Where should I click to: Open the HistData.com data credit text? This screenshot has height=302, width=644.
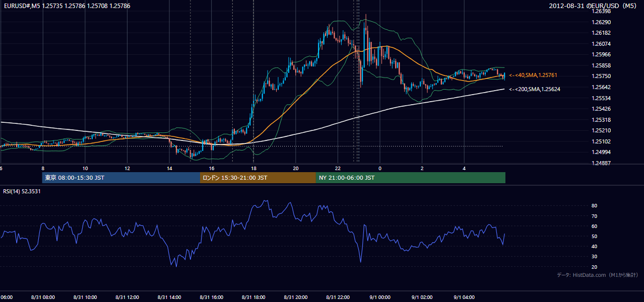click(598, 275)
